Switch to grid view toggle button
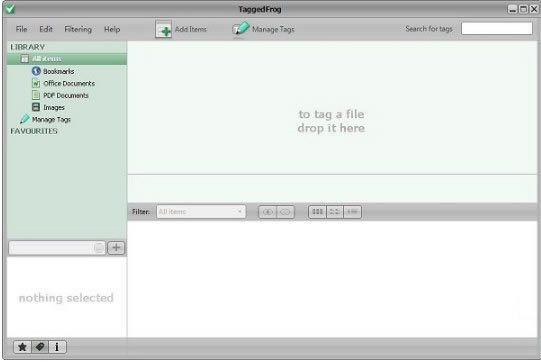Image resolution: width=541 pixels, height=362 pixels. click(317, 212)
